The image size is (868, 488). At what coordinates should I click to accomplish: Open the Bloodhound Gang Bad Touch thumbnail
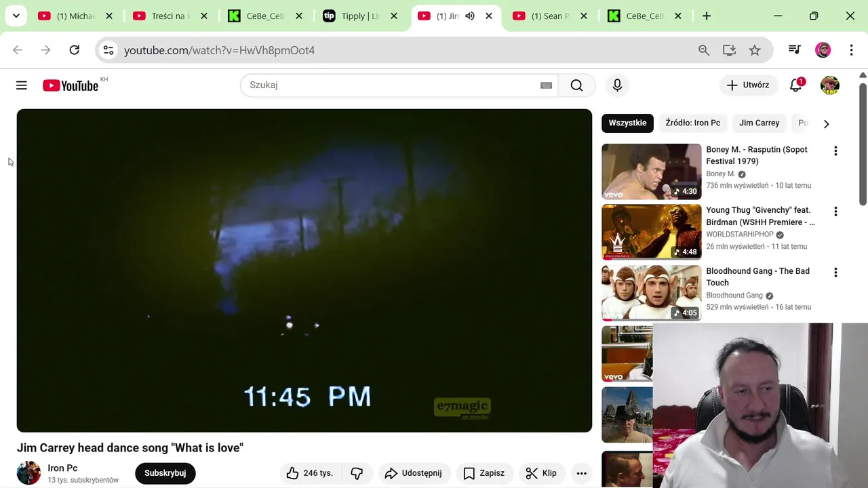point(651,293)
